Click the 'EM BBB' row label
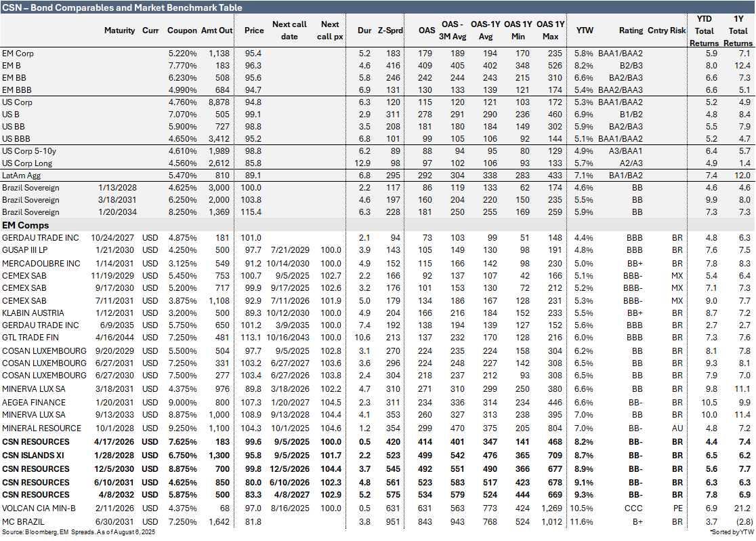756x541 pixels. coord(17,89)
